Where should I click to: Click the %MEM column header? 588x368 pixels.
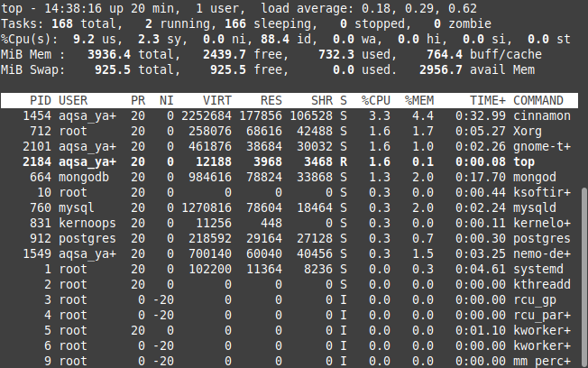pos(418,100)
